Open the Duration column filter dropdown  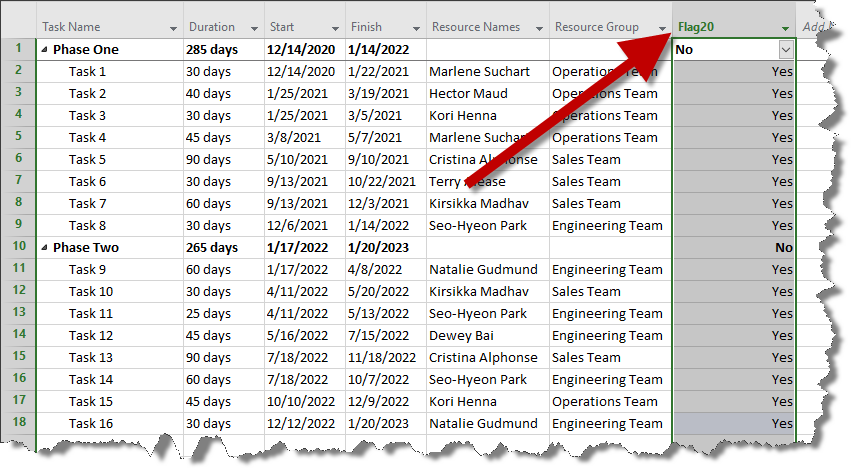click(254, 28)
